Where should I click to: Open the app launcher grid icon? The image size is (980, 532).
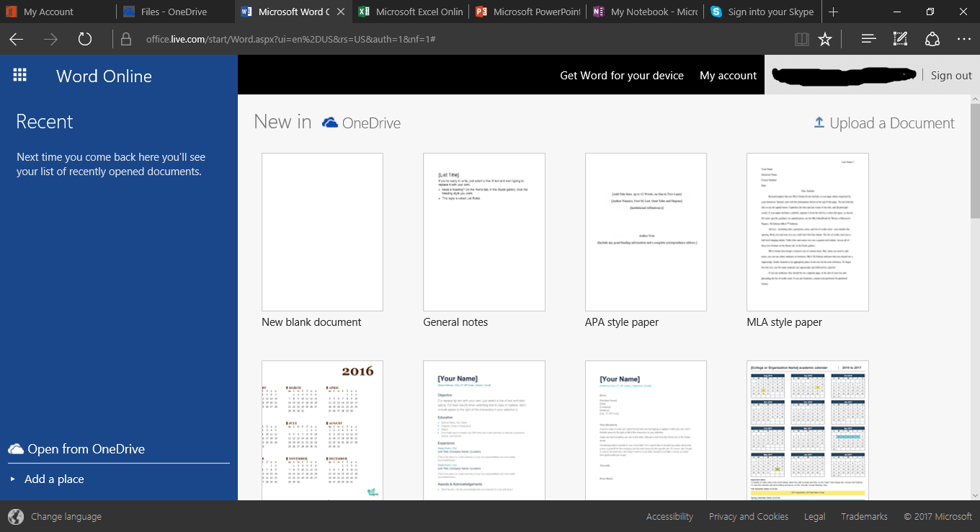coord(20,75)
